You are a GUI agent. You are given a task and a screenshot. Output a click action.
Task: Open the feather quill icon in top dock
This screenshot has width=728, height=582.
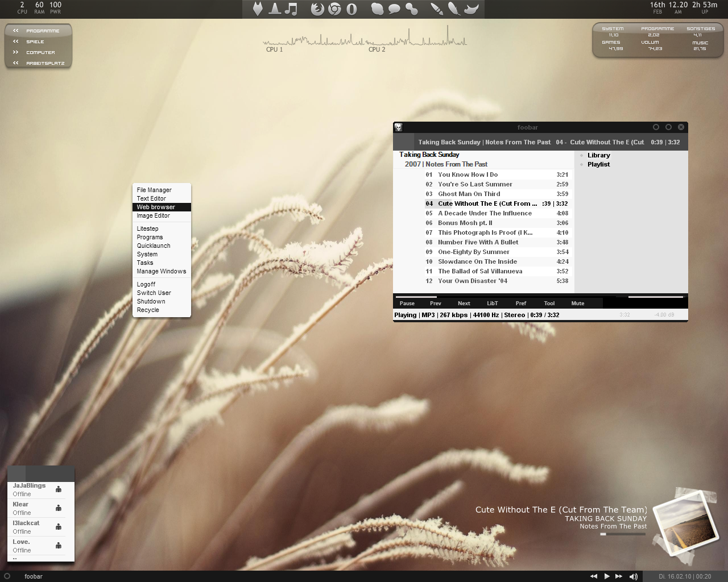(454, 9)
